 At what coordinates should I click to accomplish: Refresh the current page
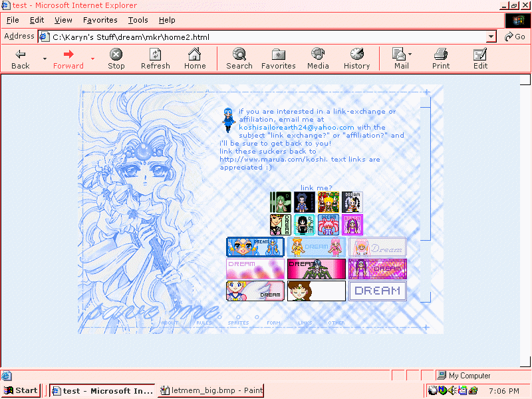tap(156, 59)
